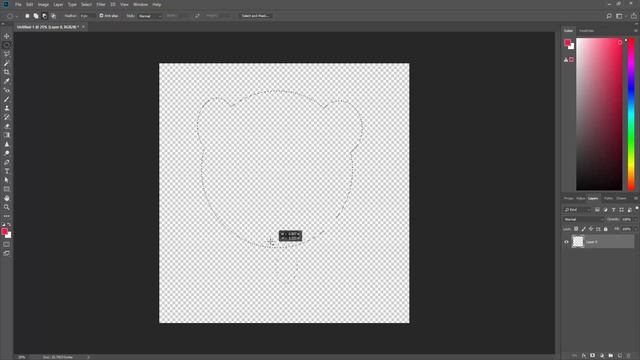Open the Edit menu

coord(30,4)
